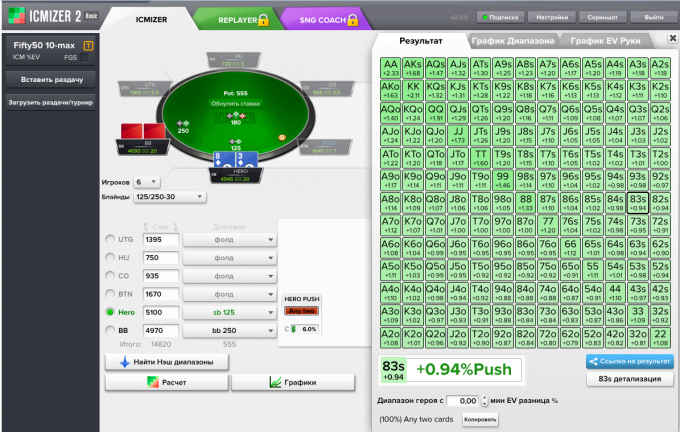
Task: Click the HIJ stack field 750
Action: tap(160, 258)
